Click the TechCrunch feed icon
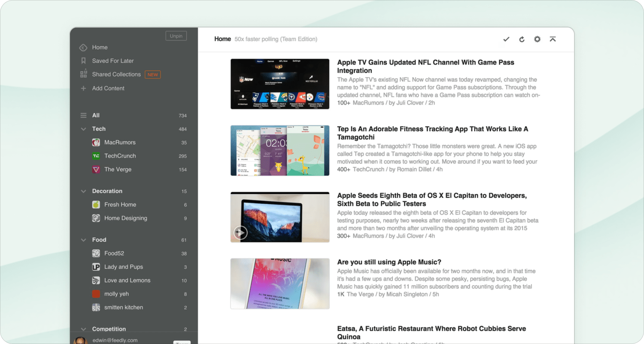Image resolution: width=644 pixels, height=344 pixels. [96, 156]
